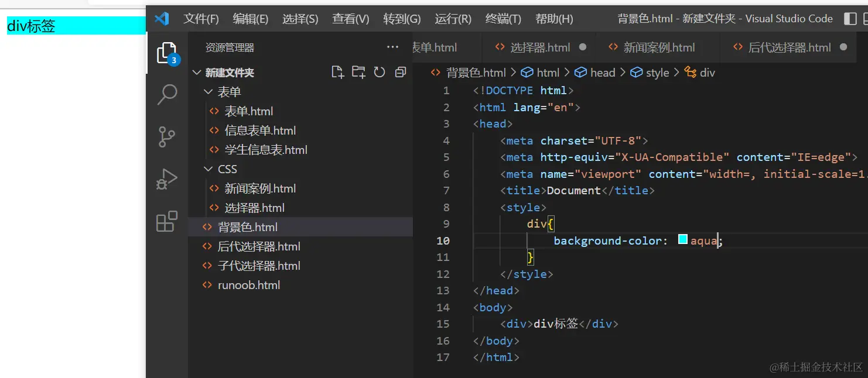868x378 pixels.
Task: Open the Source Control view icon
Action: [167, 137]
